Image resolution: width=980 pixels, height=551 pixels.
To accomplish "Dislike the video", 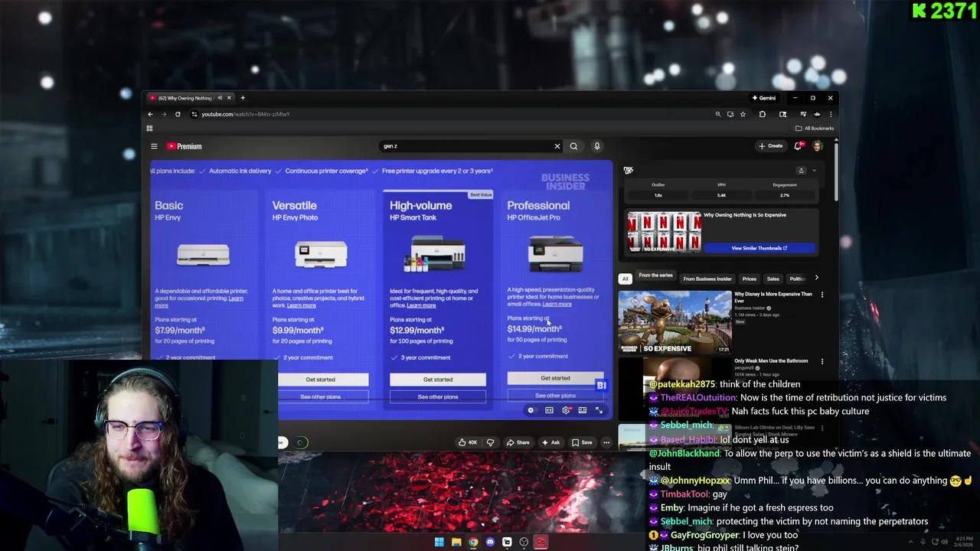I will [x=490, y=442].
